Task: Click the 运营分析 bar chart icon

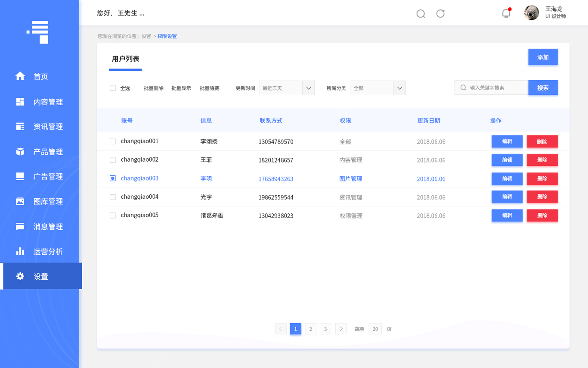Action: click(x=20, y=251)
